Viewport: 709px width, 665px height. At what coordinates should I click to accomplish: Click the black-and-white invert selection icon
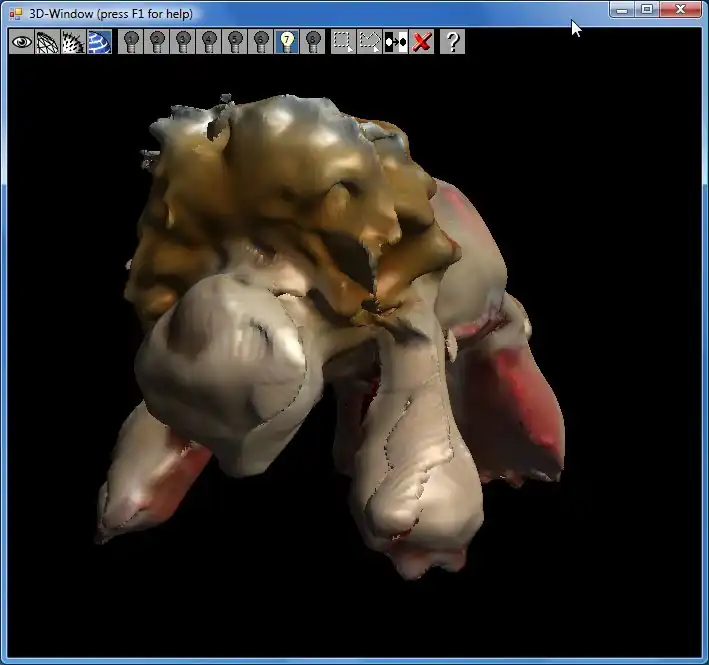[x=396, y=41]
